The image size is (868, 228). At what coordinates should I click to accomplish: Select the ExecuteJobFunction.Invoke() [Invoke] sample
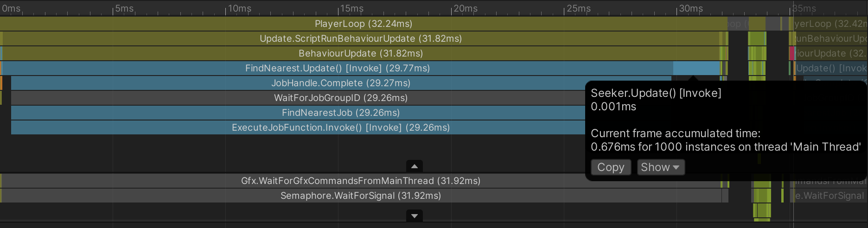340,127
